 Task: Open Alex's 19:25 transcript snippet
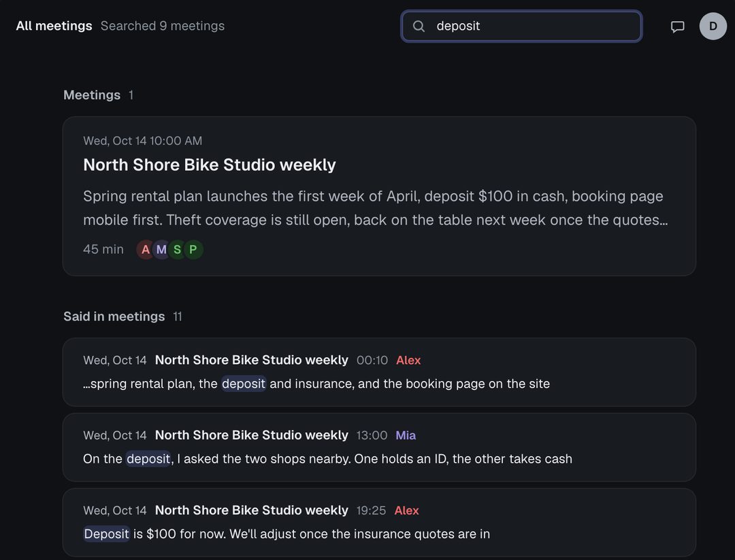pyautogui.click(x=379, y=522)
